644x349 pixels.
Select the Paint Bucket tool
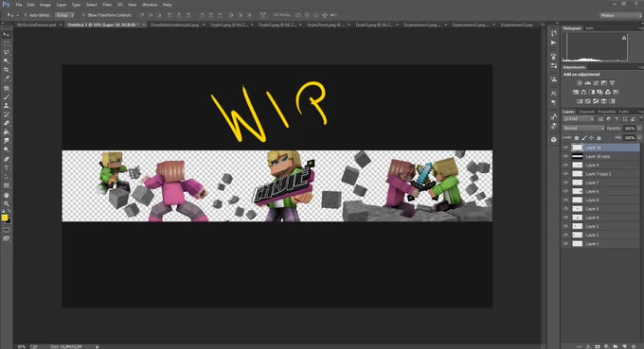pyautogui.click(x=7, y=132)
